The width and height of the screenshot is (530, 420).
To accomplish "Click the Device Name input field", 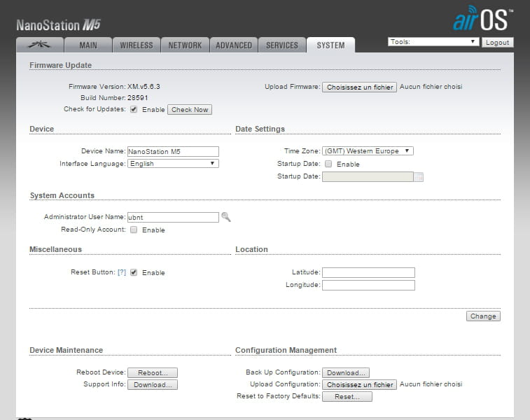I will [x=173, y=151].
